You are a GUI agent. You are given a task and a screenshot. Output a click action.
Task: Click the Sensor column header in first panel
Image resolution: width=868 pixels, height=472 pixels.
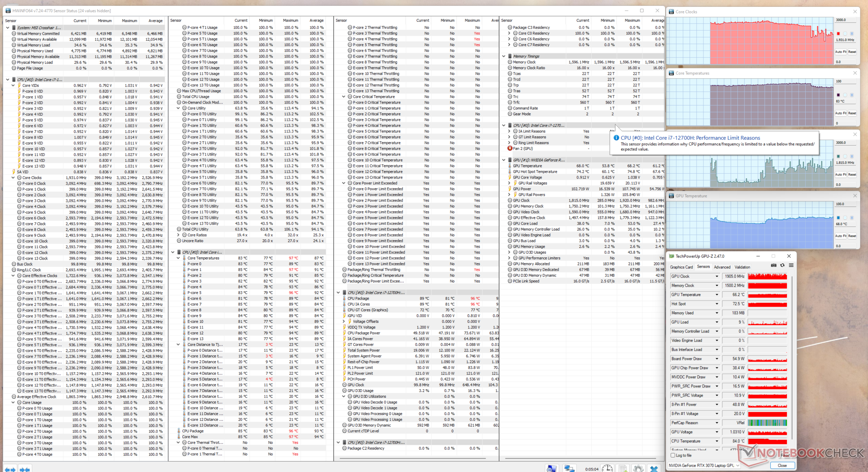[x=11, y=20]
